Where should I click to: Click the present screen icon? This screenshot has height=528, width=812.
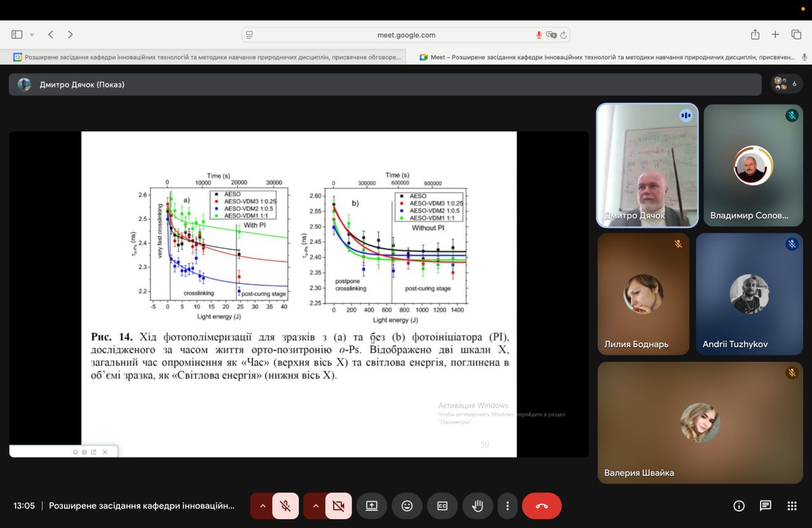click(x=371, y=506)
